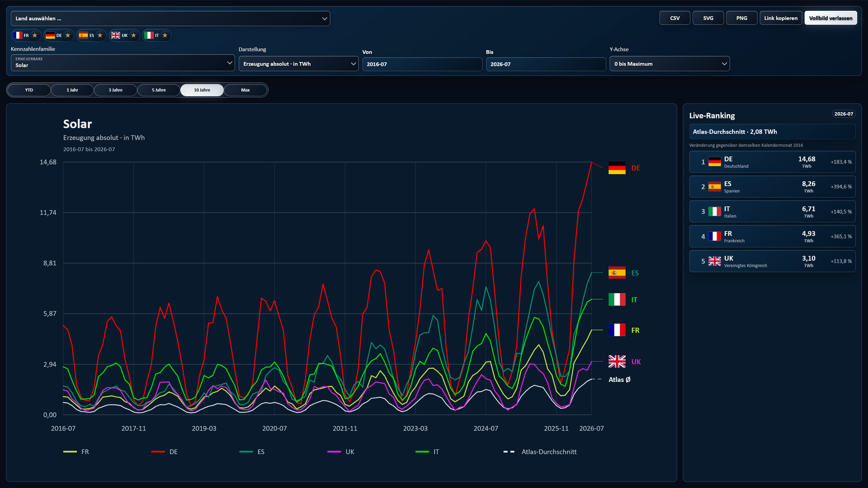Click the star icon on UK chip
Screen dimensions: 868x488
(133, 35)
